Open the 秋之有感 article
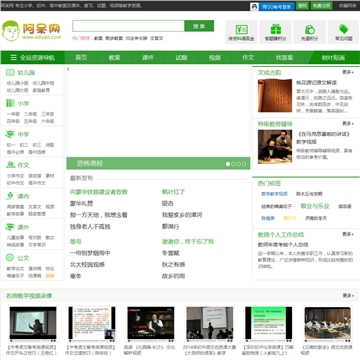360x360 pixels. tap(173, 265)
